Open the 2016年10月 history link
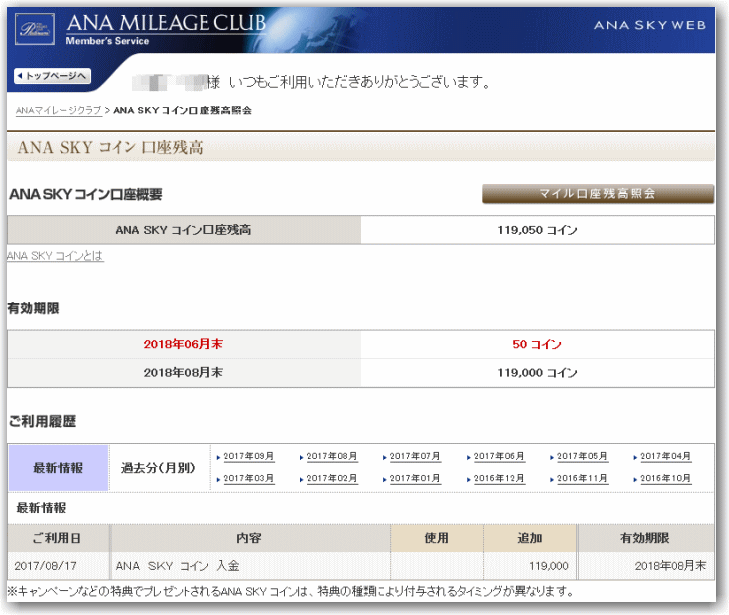 [666, 478]
